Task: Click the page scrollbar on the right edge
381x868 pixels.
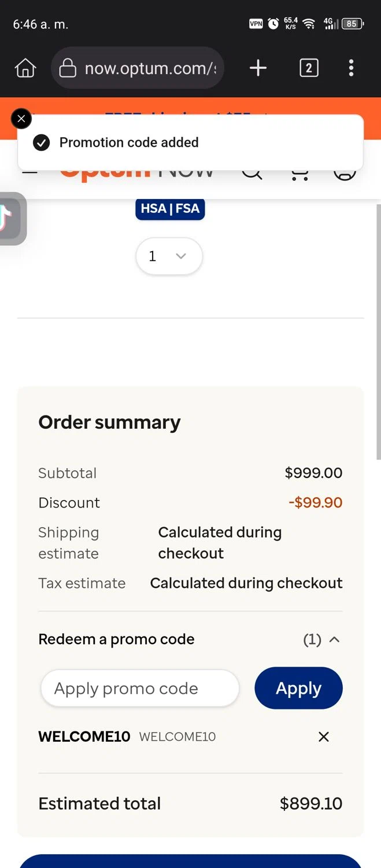Action: 378,330
